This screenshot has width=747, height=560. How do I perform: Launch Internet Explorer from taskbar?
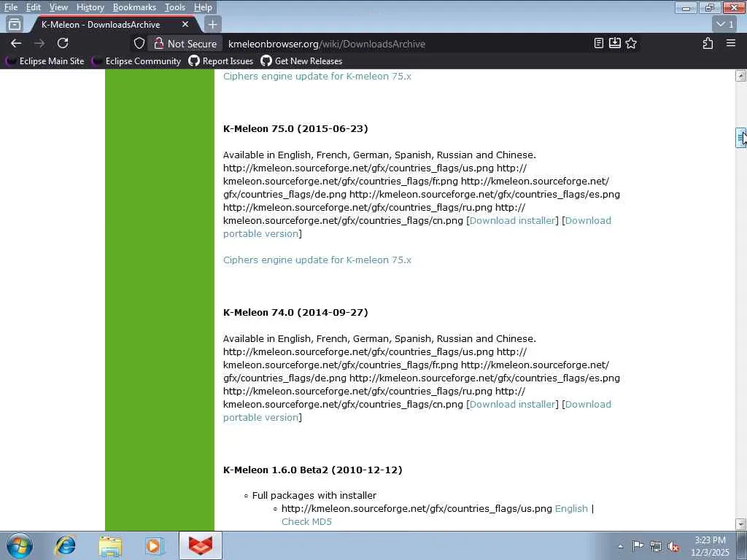(x=65, y=545)
